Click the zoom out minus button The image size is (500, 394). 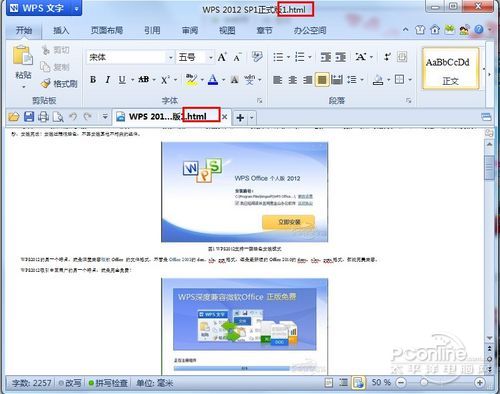coord(401,383)
